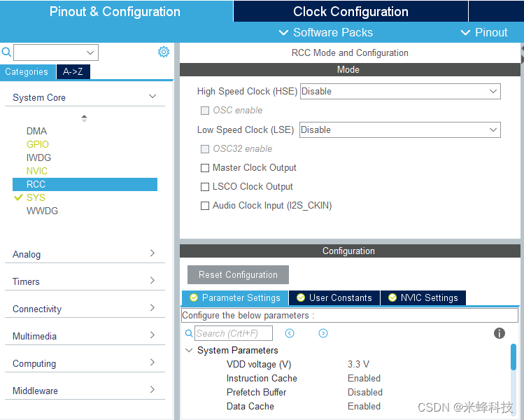Enable Audio Clock Input (I2S_CKIN)
524x420 pixels.
click(x=205, y=206)
